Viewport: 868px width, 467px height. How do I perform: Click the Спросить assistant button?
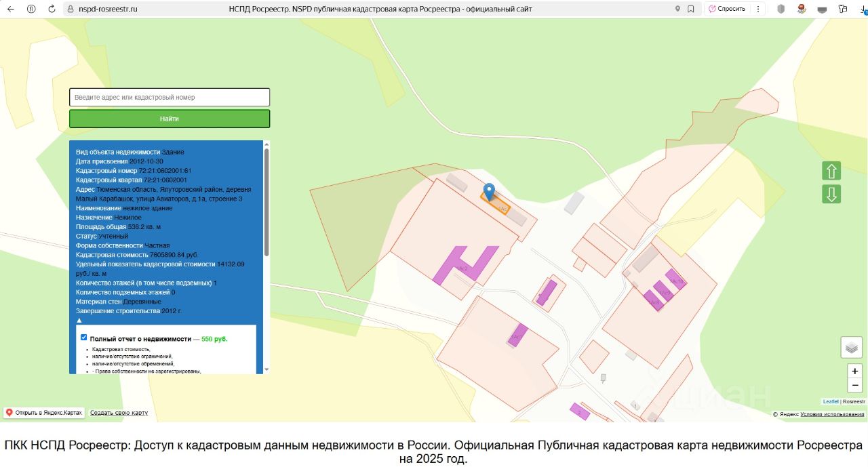coord(726,9)
